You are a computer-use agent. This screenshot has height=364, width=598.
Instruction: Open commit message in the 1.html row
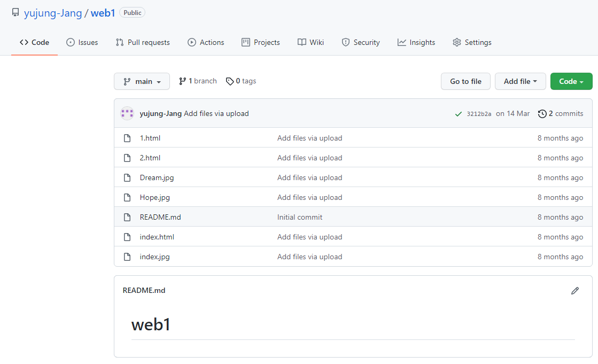click(x=309, y=138)
